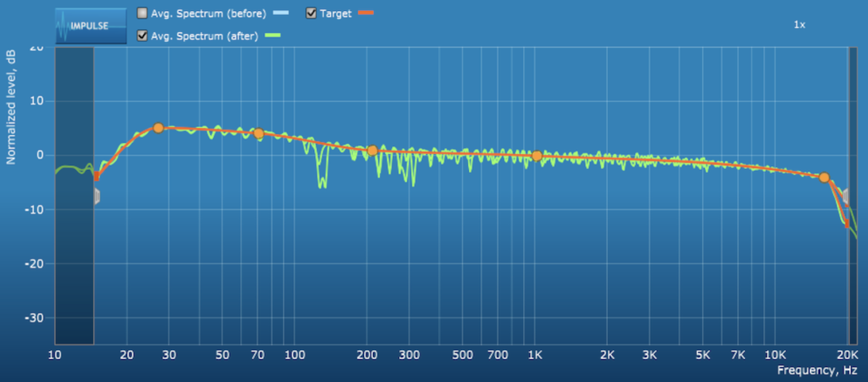The height and width of the screenshot is (382, 868).
Task: Click the "Normalized level, dB" axis label
Action: [x=11, y=107]
